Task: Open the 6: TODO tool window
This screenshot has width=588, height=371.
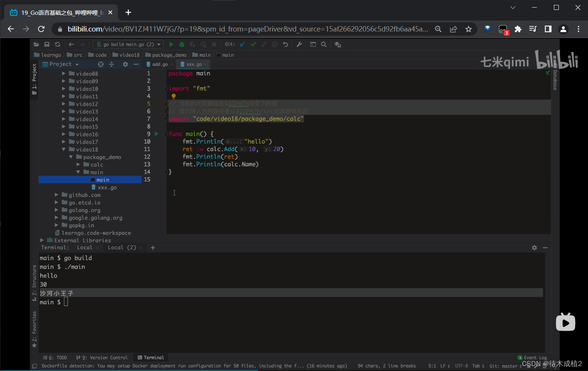Action: pos(55,358)
